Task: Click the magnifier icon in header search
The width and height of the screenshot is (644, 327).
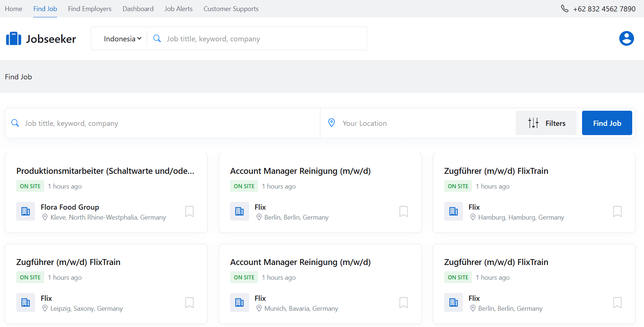Action: pyautogui.click(x=157, y=38)
